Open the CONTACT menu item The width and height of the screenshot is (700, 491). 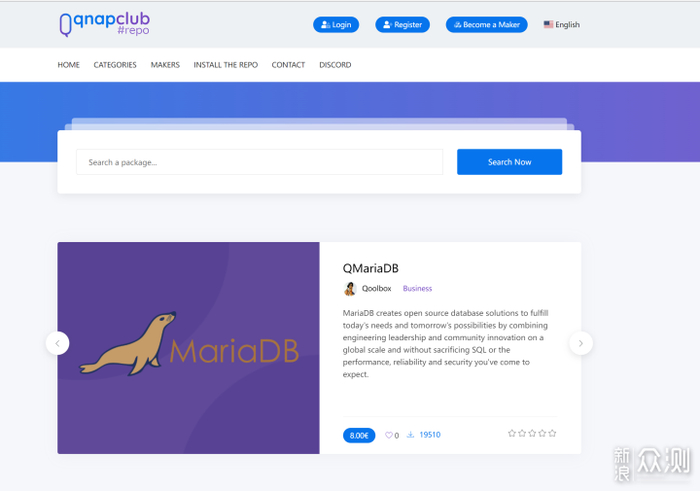click(288, 65)
